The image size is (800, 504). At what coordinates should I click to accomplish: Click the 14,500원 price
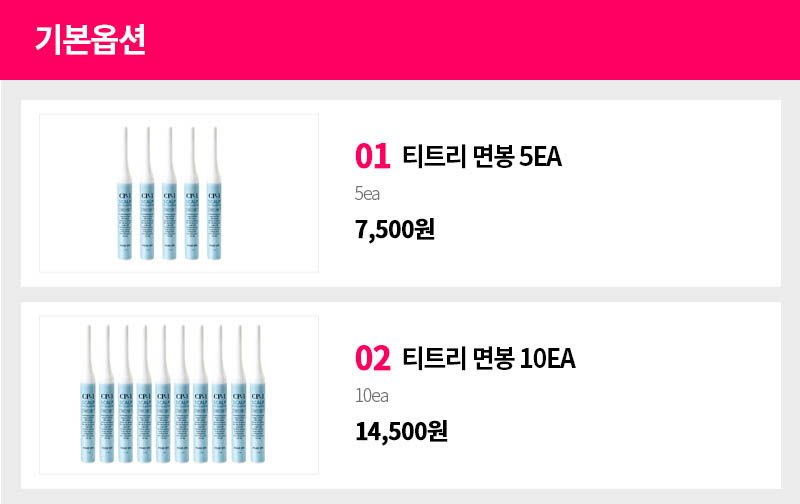(x=402, y=432)
